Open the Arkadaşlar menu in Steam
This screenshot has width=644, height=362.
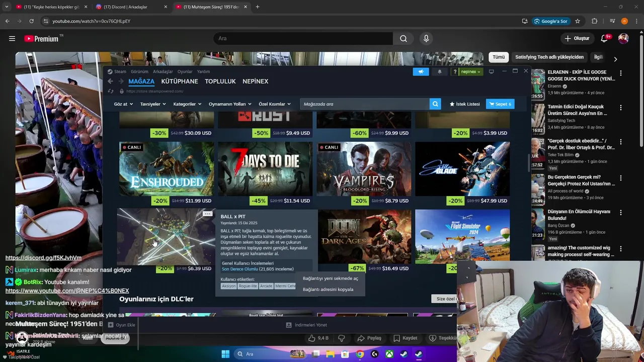[x=163, y=71]
